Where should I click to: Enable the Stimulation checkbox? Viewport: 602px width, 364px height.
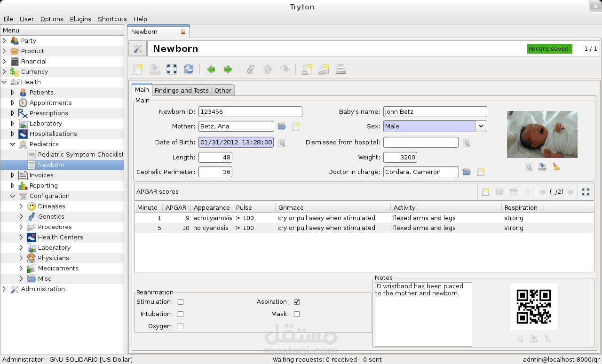[x=181, y=302]
